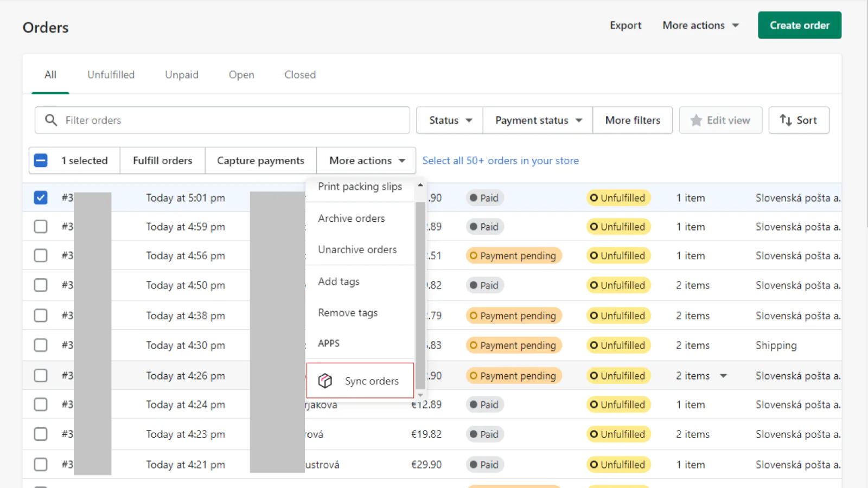Click the sort arrows icon
The height and width of the screenshot is (488, 868).
pyautogui.click(x=786, y=120)
